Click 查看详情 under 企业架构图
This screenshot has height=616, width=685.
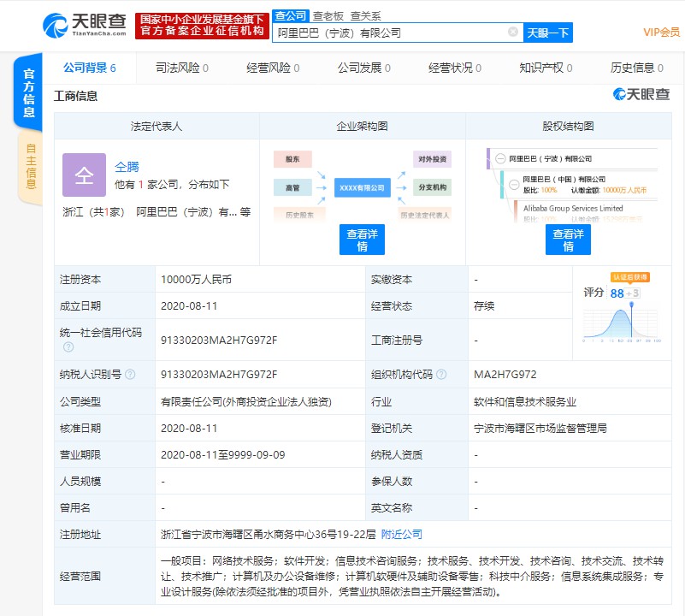pyautogui.click(x=362, y=240)
